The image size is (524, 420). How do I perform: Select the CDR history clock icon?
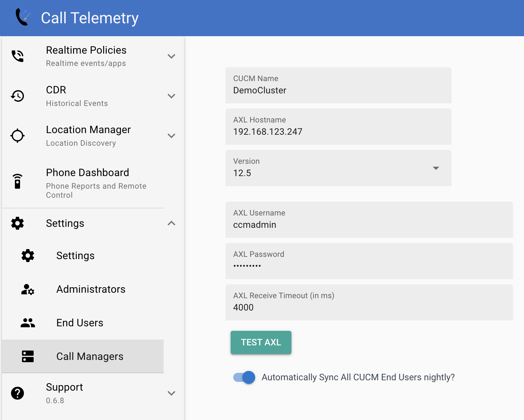(x=17, y=96)
